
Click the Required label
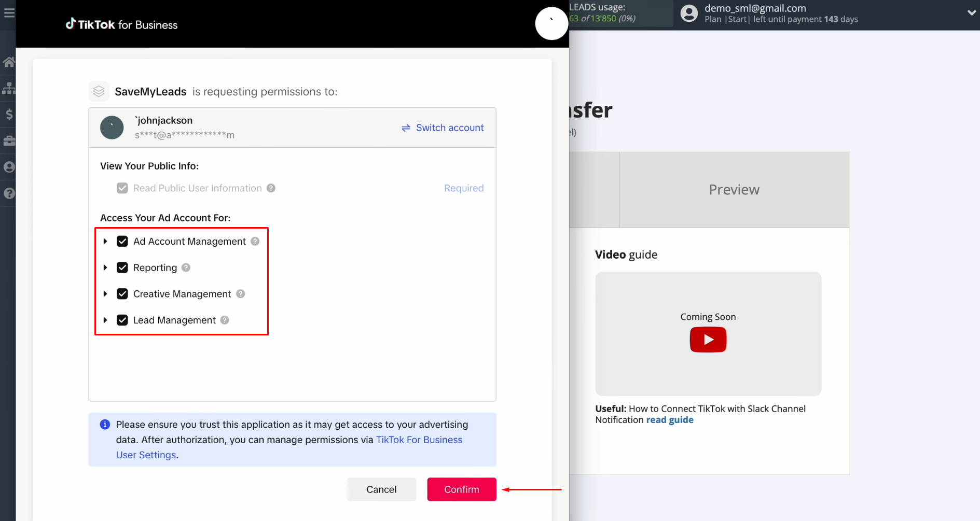pyautogui.click(x=464, y=188)
